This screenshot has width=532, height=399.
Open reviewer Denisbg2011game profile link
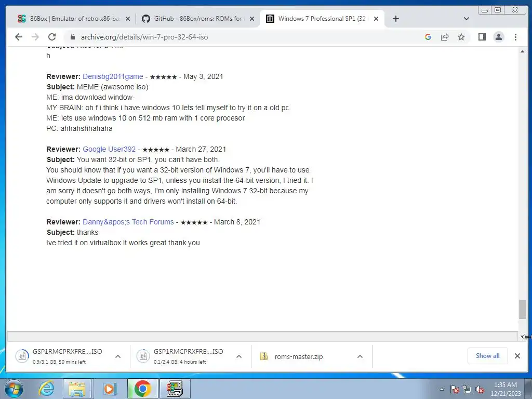coord(113,76)
